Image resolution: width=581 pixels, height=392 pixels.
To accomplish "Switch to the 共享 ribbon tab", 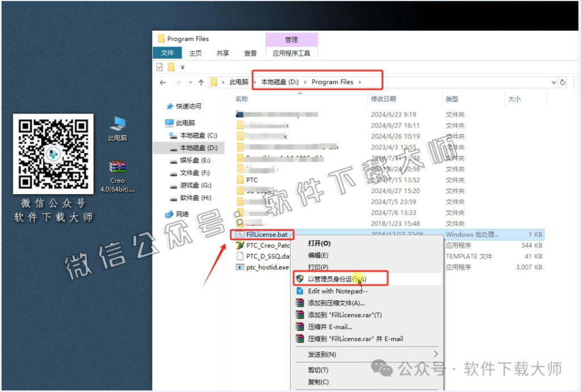I will point(222,53).
